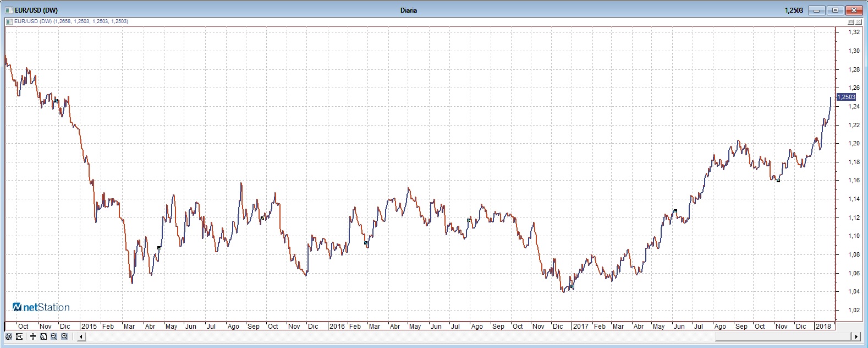The height and width of the screenshot is (348, 868).
Task: Open the chart scale settings icon
Action: [x=19, y=336]
